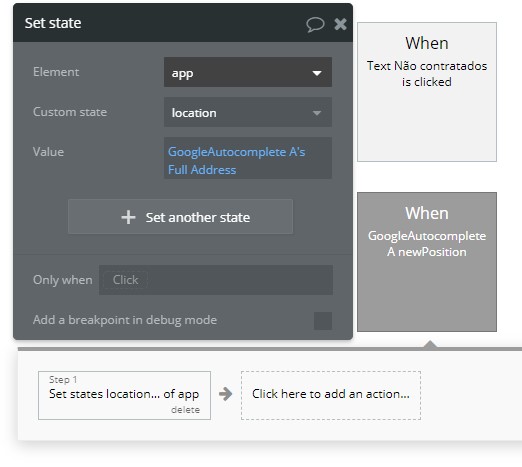Click the Set state panel title bar
Screen dimensions: 522x467
[183, 23]
